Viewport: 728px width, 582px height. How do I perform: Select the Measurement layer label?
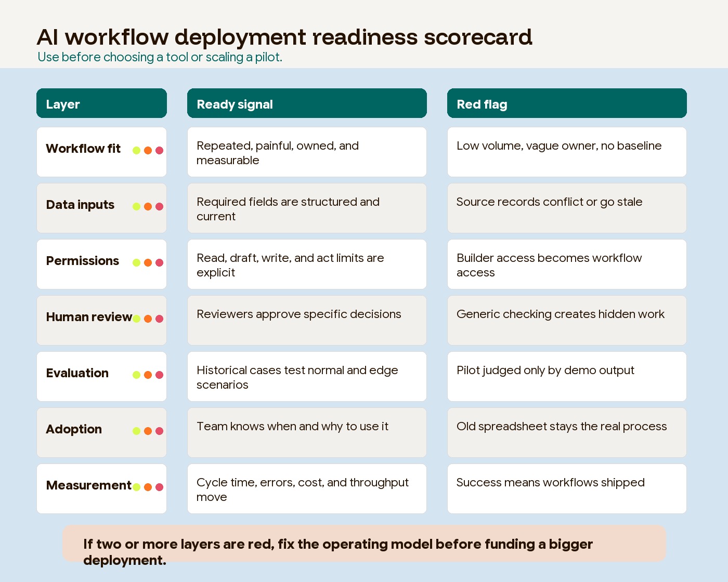pyautogui.click(x=89, y=485)
